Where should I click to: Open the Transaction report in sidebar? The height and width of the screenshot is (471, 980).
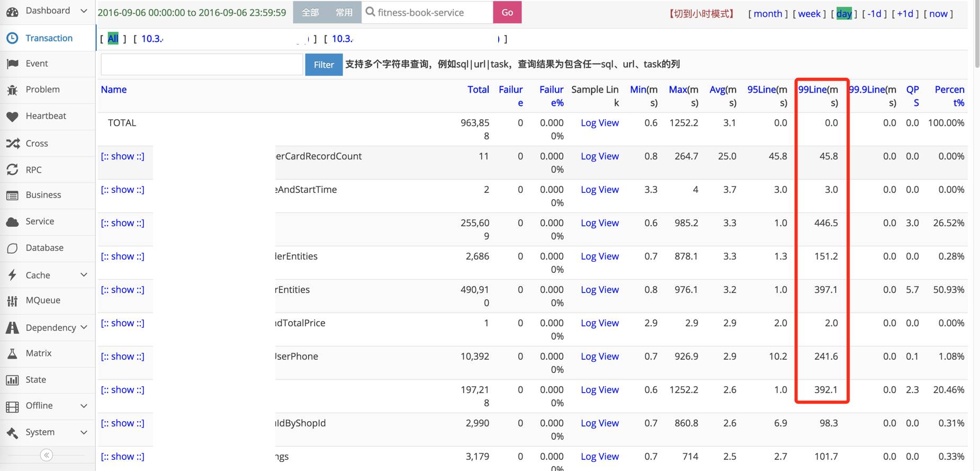pyautogui.click(x=49, y=38)
